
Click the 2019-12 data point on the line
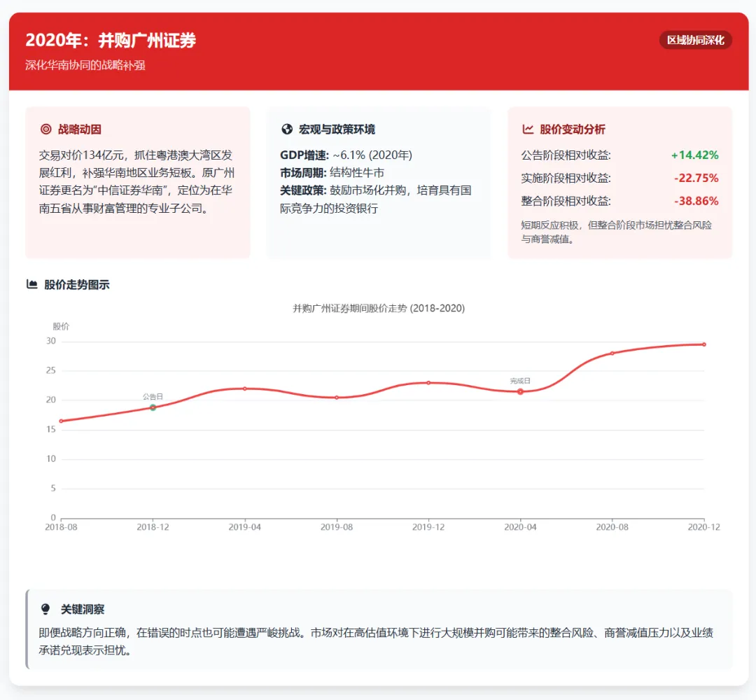click(428, 383)
